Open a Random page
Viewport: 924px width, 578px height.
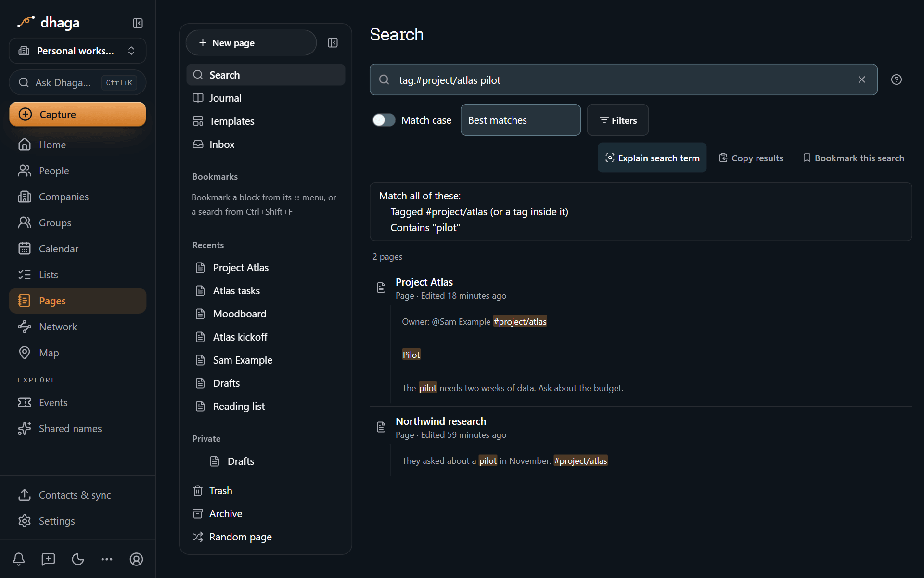(x=266, y=537)
